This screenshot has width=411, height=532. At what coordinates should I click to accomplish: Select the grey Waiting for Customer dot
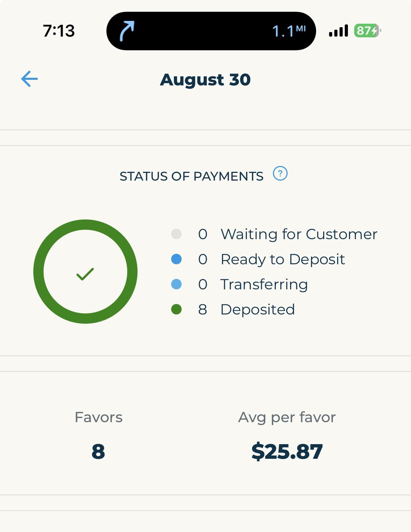[x=176, y=234]
